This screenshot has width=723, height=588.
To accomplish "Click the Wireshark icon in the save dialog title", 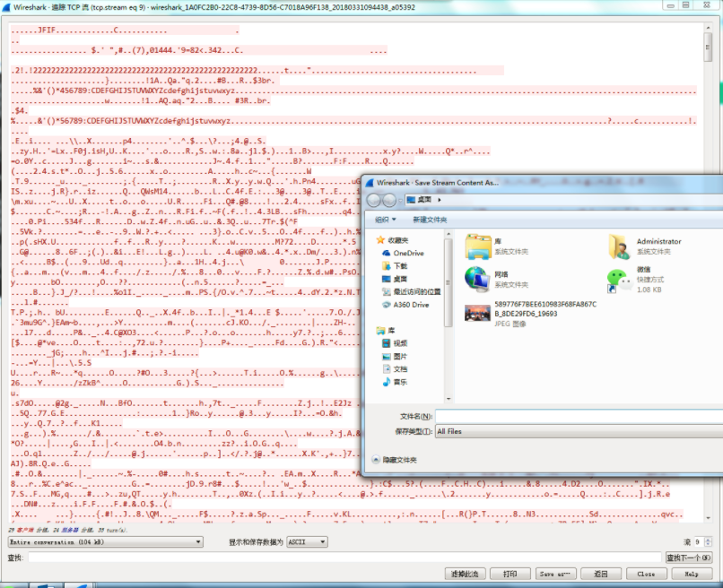I will click(x=370, y=183).
